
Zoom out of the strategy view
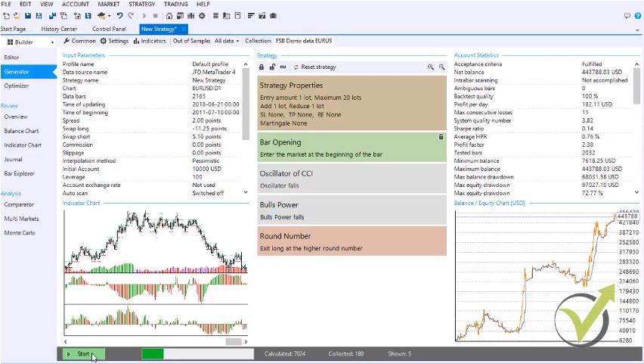point(441,67)
